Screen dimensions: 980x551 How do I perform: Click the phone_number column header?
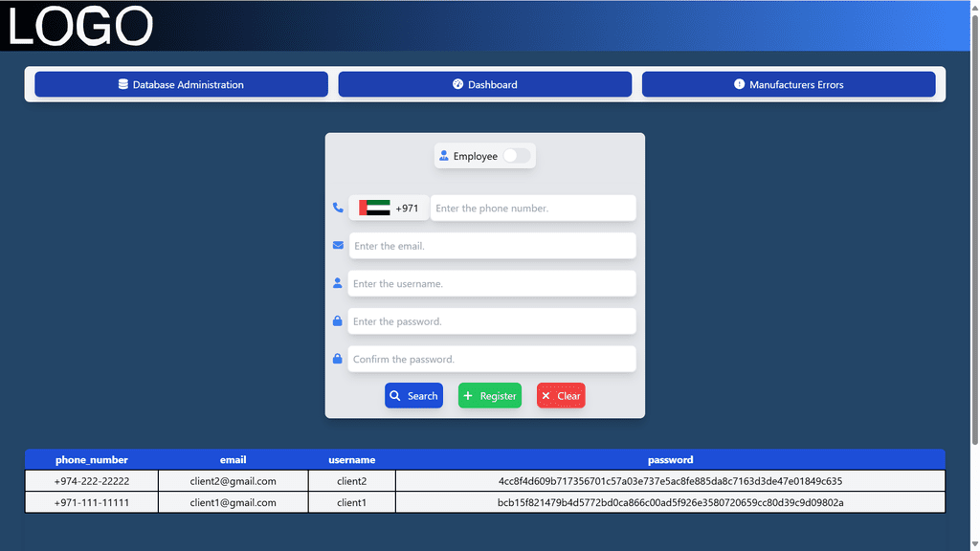pos(91,460)
